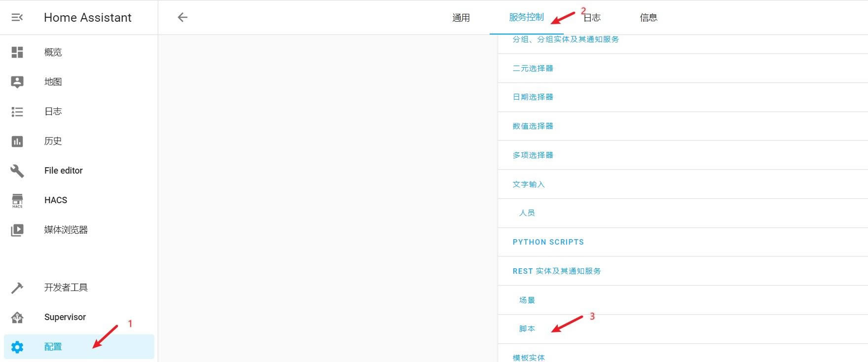Reload REST 实体及其通知服务
The width and height of the screenshot is (868, 362).
tap(557, 271)
